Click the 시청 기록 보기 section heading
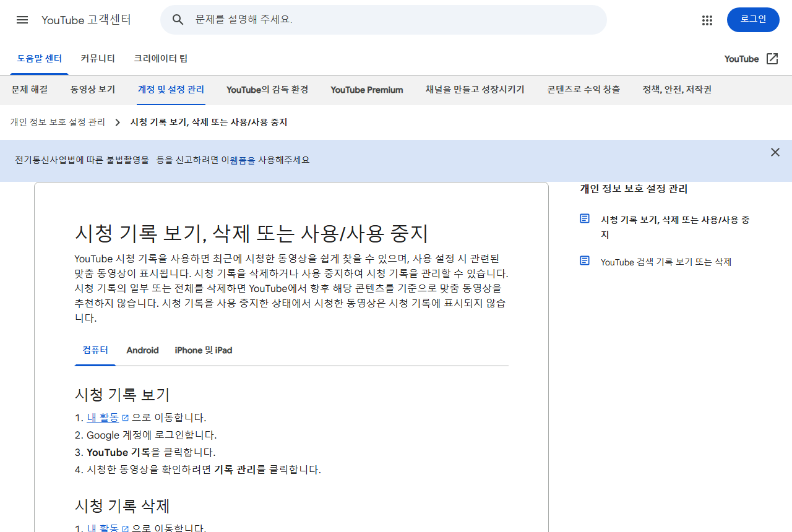 point(122,395)
